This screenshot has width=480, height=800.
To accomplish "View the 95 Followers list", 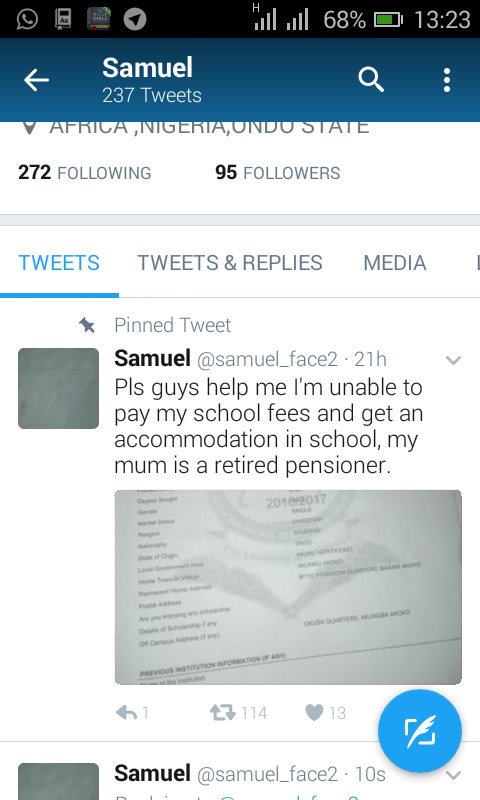I will (x=277, y=172).
